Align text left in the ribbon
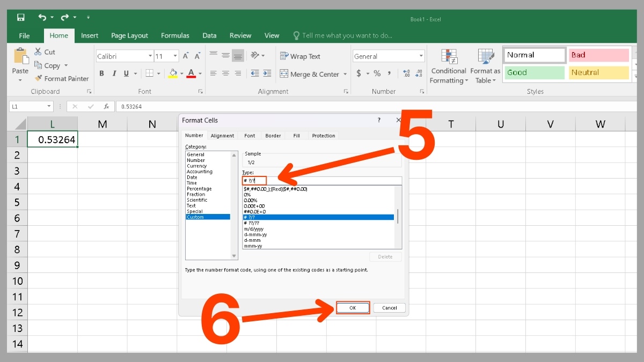644x362 pixels. [213, 73]
